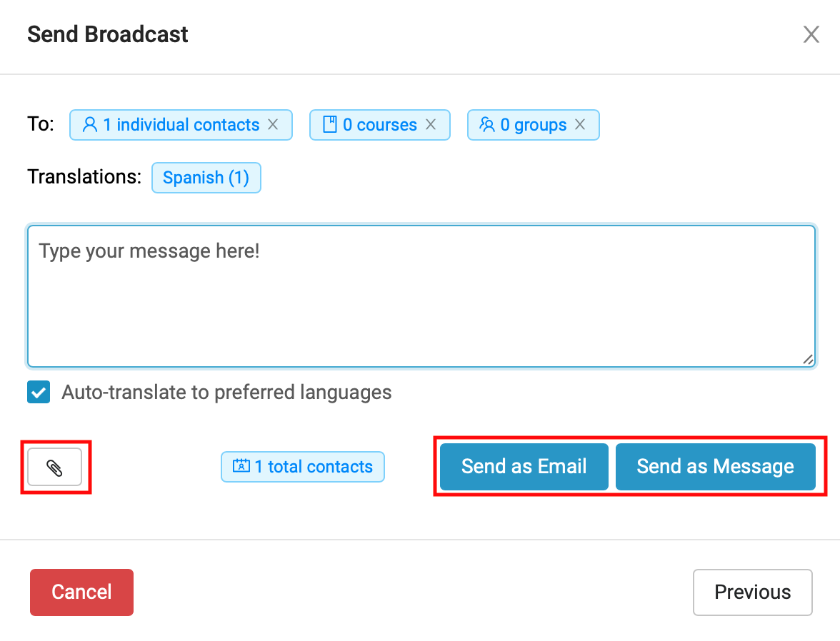
Task: Click the contact card icon beside total contacts
Action: coord(241,467)
